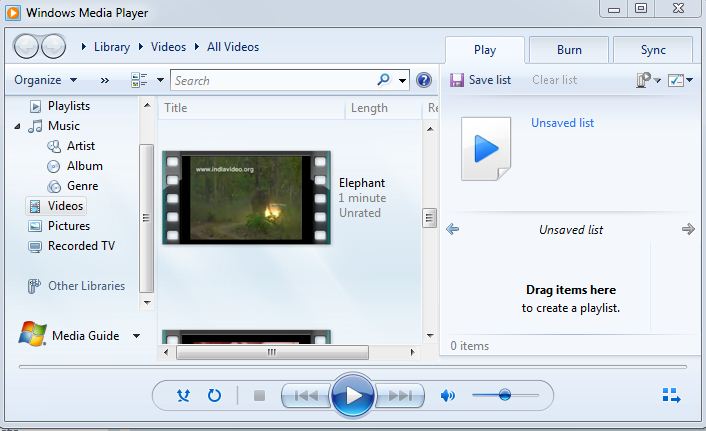Open the search options dropdown arrow
Screen dimensions: 706x431
coord(402,81)
